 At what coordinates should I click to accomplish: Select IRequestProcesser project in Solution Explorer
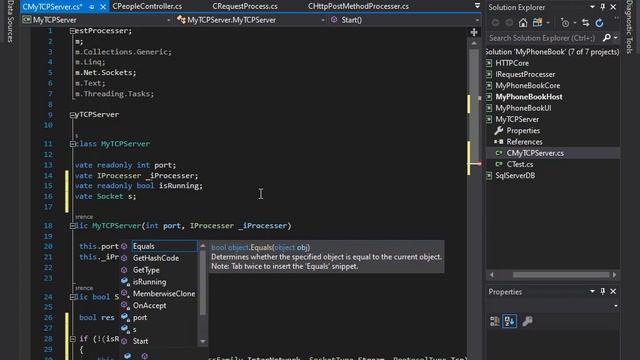[x=525, y=74]
